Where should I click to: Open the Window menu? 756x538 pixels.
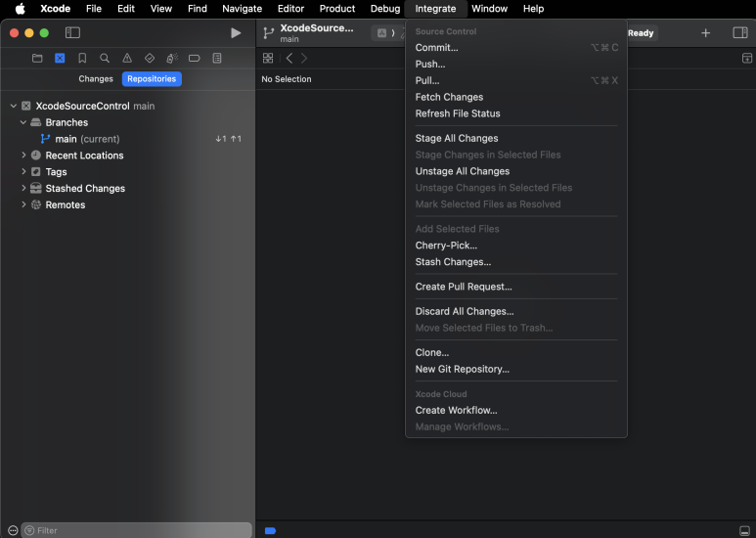489,9
